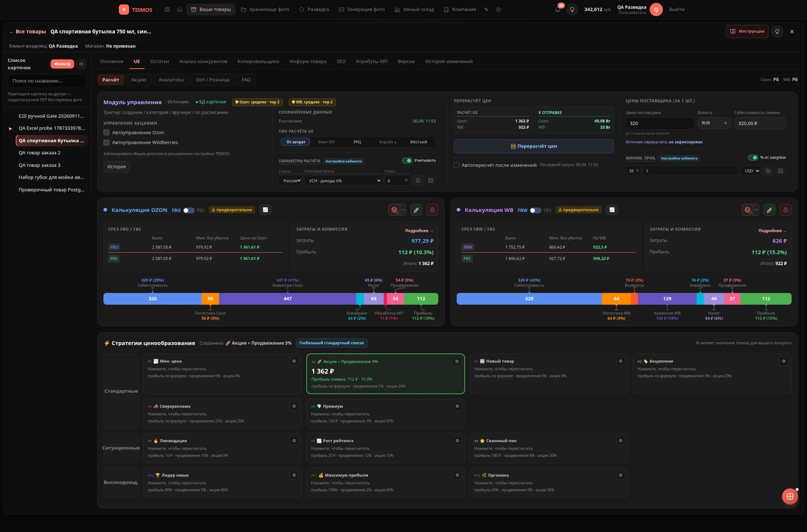Enable Автоуправление Ozon checkbox
The width and height of the screenshot is (807, 532).
pyautogui.click(x=106, y=132)
